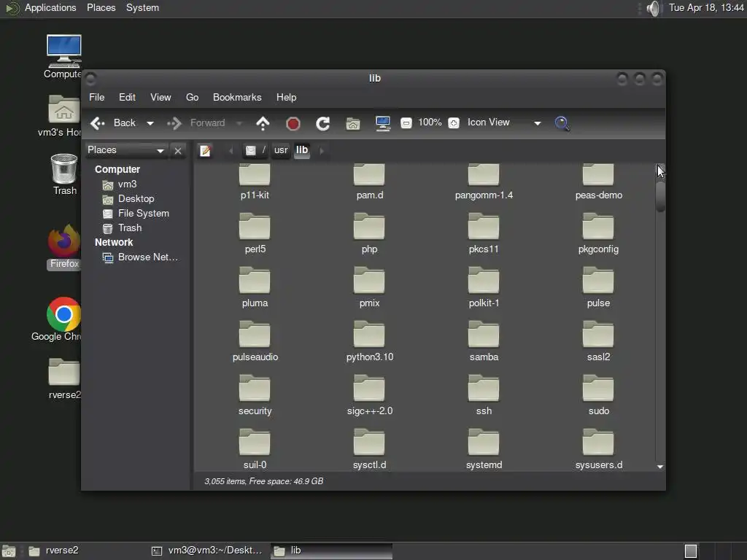747x560 pixels.
Task: Toggle text-based location entry edit icon
Action: click(206, 150)
